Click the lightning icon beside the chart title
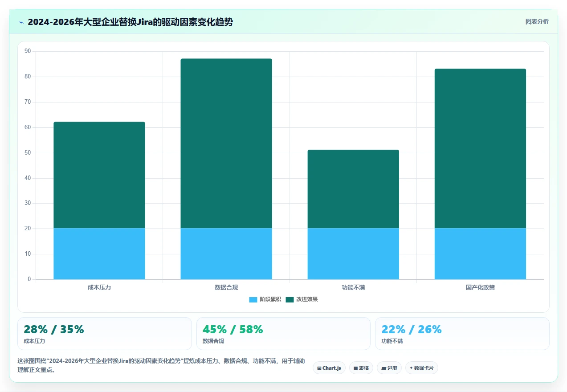The image size is (567, 392). pyautogui.click(x=21, y=22)
